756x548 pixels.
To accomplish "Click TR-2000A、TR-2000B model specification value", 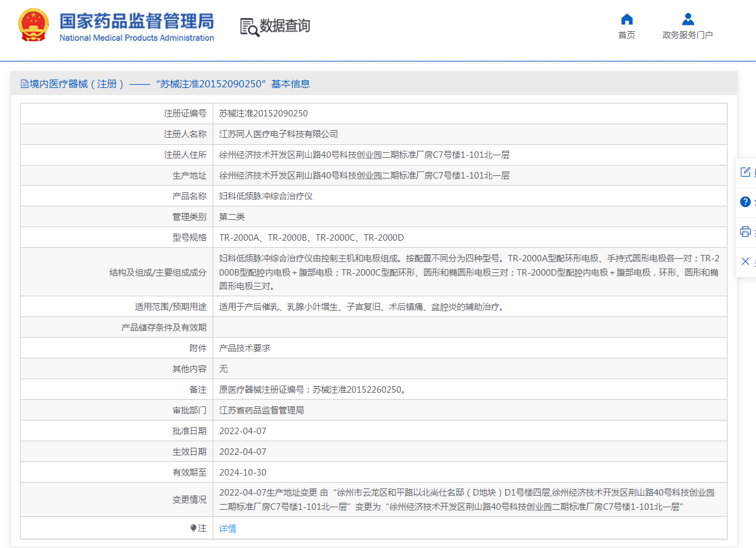I will (x=312, y=238).
